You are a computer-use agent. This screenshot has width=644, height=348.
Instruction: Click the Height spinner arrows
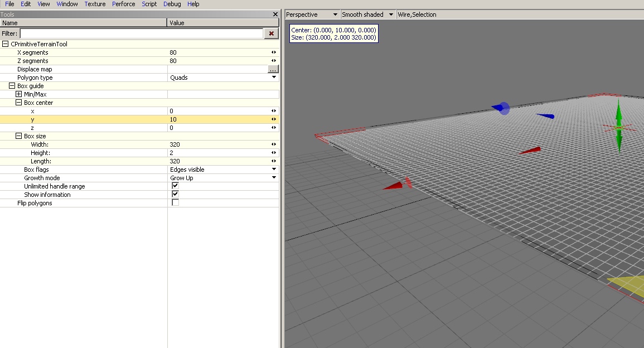click(x=274, y=152)
